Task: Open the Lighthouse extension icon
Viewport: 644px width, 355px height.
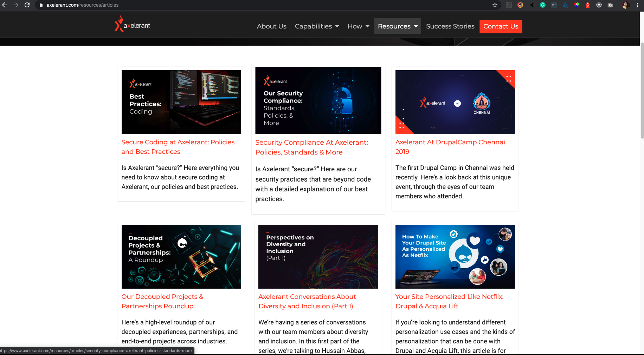Action: coord(587,5)
